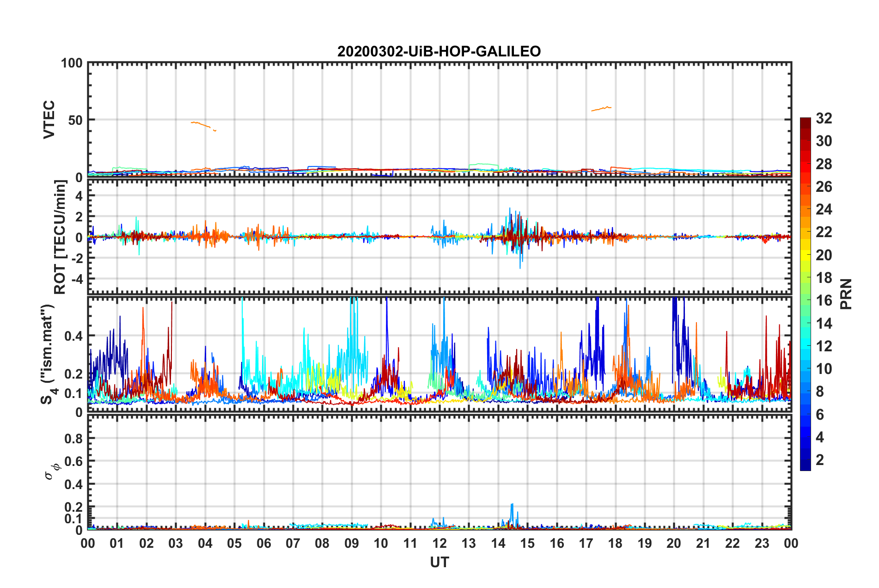Click the ROT [TECU/min] axis label
Screen dimensions: 879x588
(60, 237)
